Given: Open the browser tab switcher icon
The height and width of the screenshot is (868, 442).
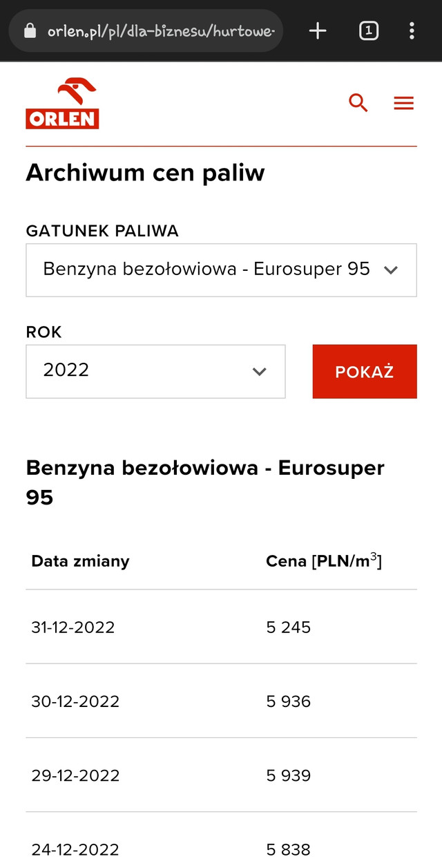Looking at the screenshot, I should pos(369,30).
